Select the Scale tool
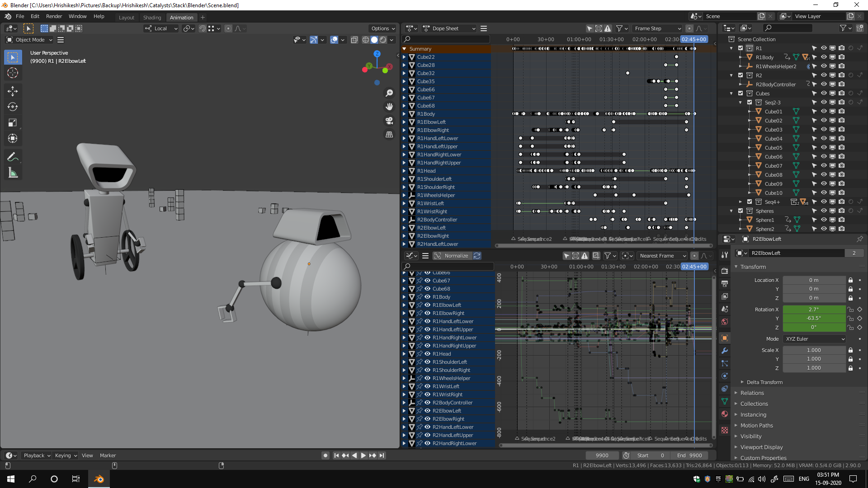 point(13,122)
